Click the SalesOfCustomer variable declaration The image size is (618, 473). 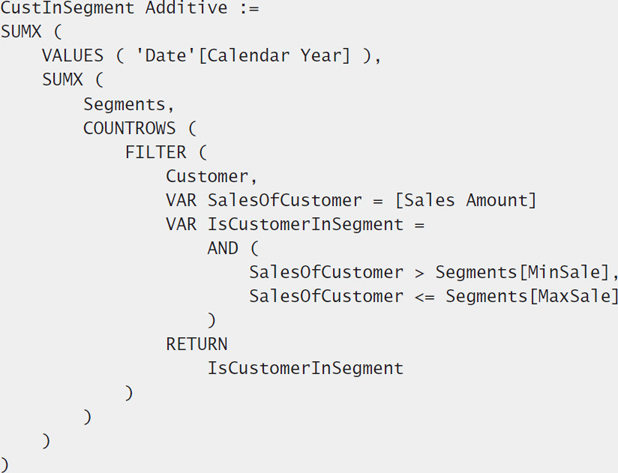[x=285, y=200]
